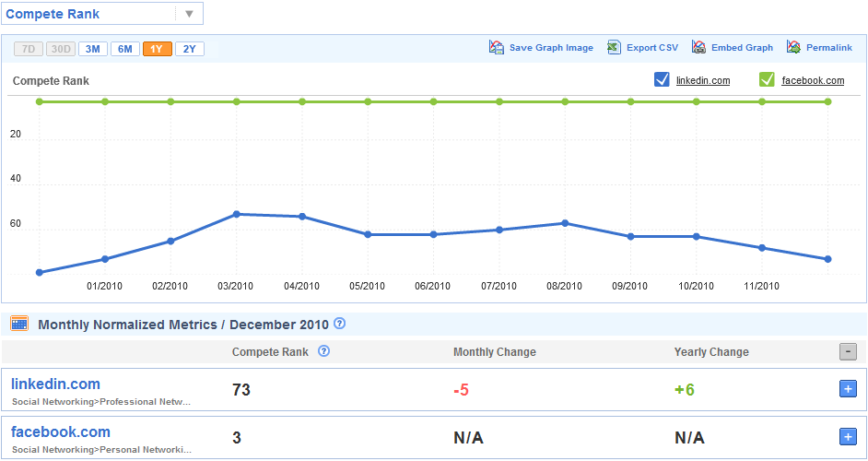Viewport: 868px width, 461px height.
Task: Switch to the 6M time range
Action: [125, 49]
